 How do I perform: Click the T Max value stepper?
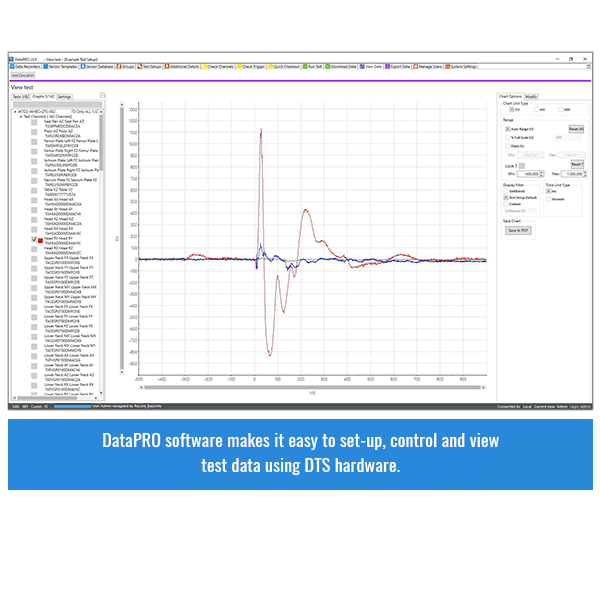tap(585, 174)
